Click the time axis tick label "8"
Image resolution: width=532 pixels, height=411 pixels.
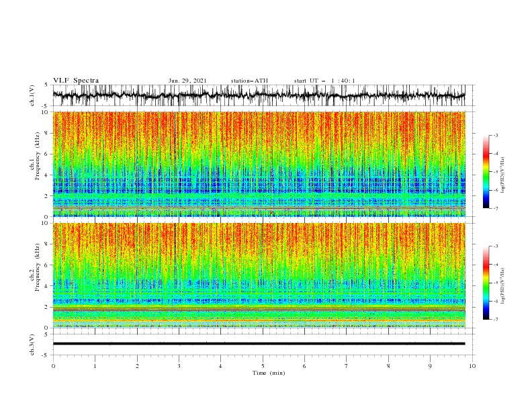click(388, 366)
